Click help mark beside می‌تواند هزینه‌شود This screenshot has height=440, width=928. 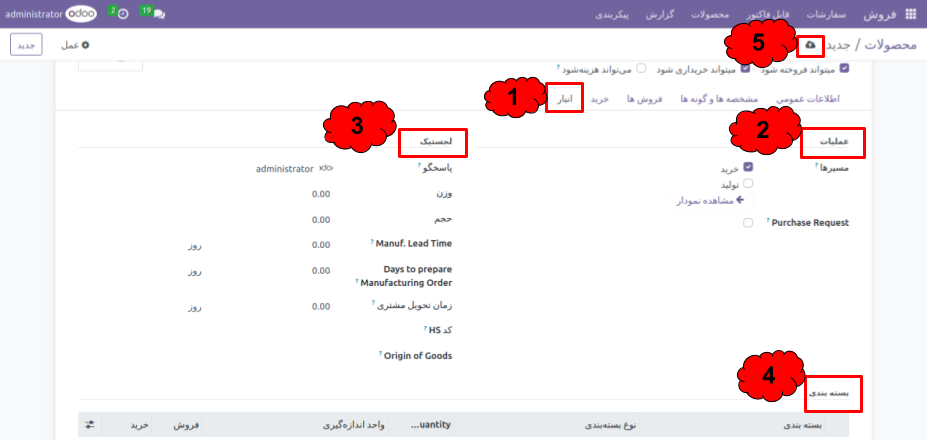558,66
